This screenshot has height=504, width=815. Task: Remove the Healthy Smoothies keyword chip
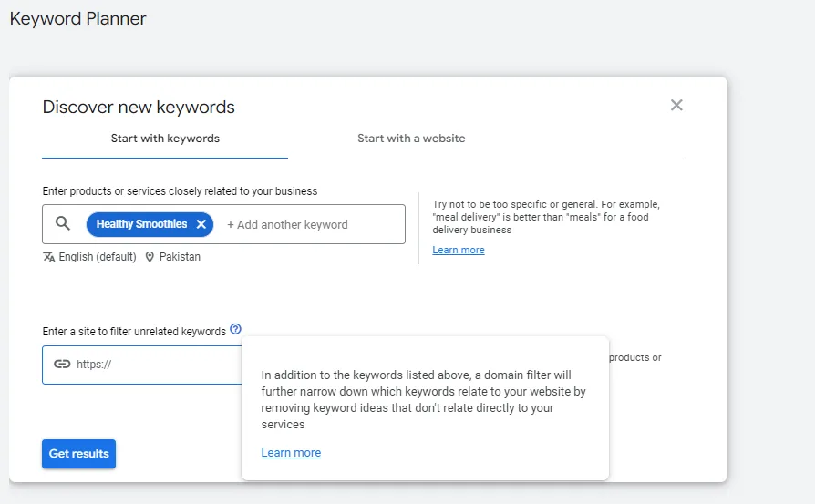(x=201, y=224)
